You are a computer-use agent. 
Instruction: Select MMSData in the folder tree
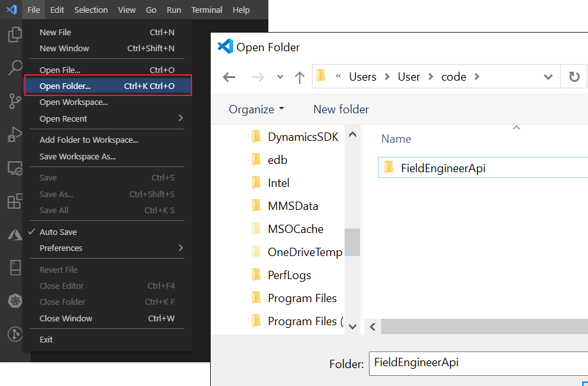click(285, 206)
